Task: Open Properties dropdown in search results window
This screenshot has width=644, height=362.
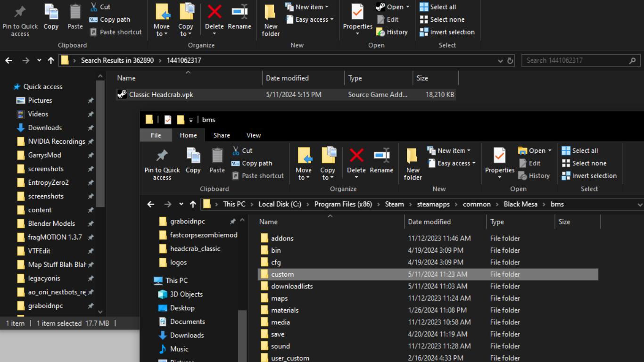Action: tap(358, 33)
